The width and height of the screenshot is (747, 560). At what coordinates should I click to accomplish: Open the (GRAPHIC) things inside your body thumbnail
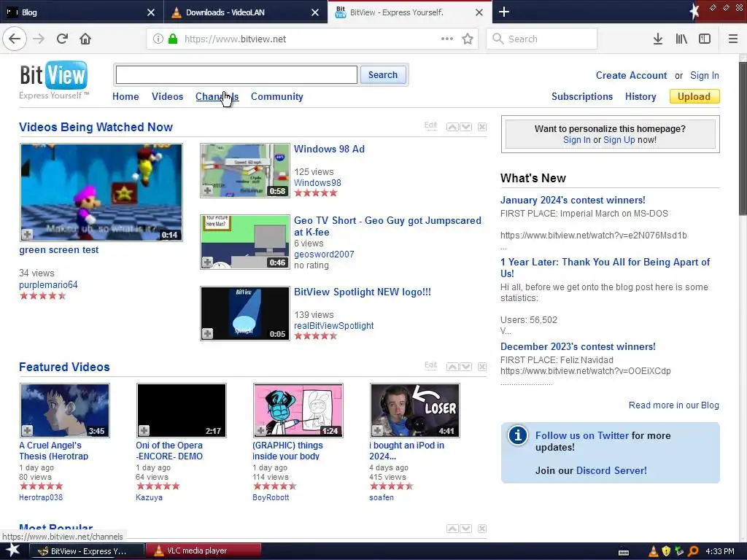click(x=298, y=410)
